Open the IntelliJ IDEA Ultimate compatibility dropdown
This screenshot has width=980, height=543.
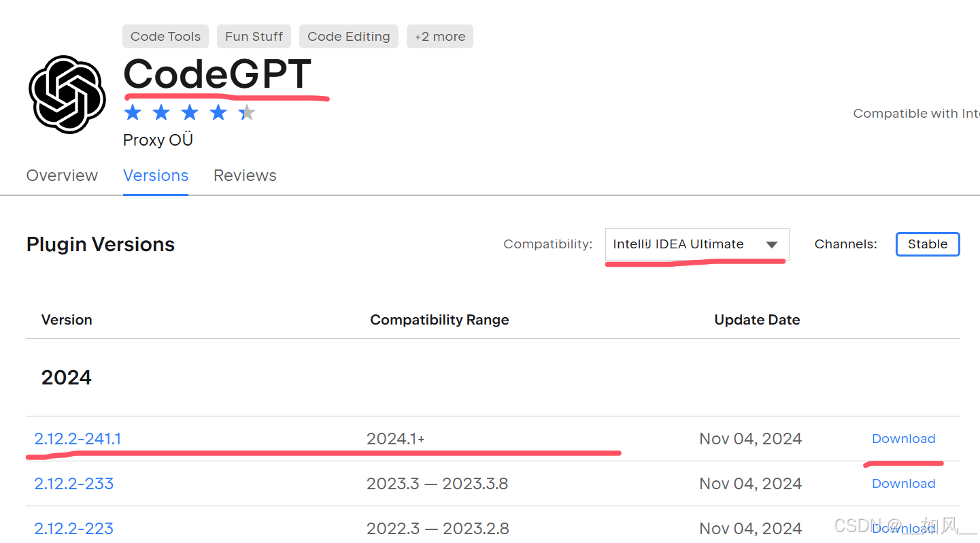[x=697, y=244]
